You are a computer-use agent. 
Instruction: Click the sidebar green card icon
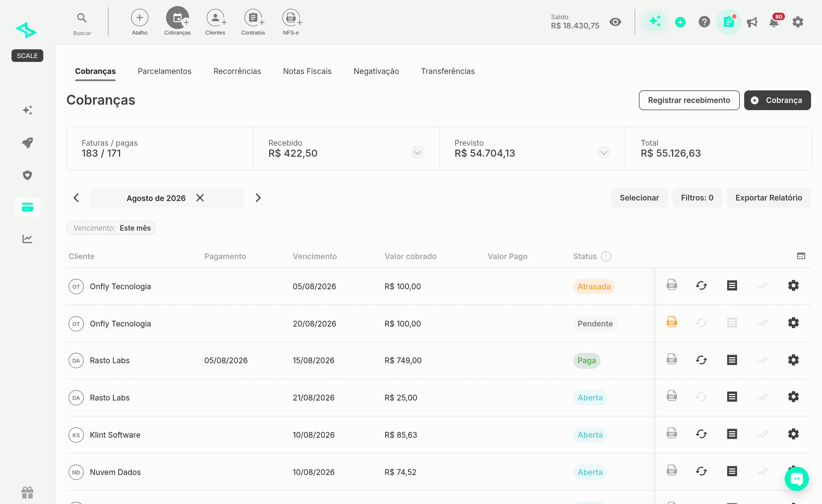tap(27, 207)
